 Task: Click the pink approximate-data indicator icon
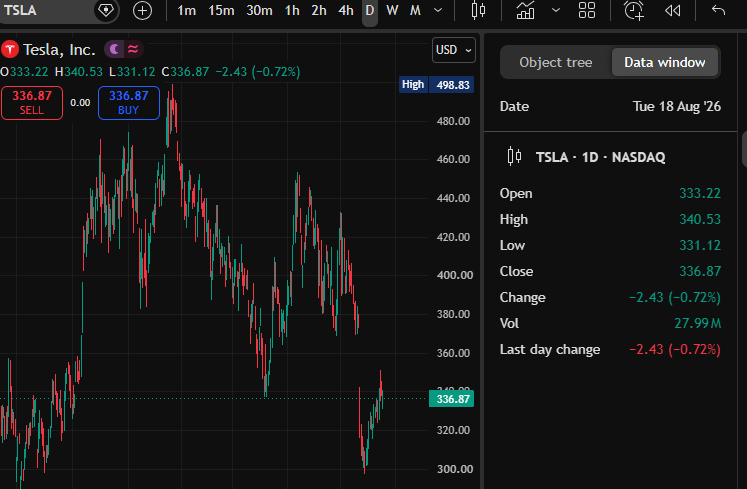pos(133,49)
